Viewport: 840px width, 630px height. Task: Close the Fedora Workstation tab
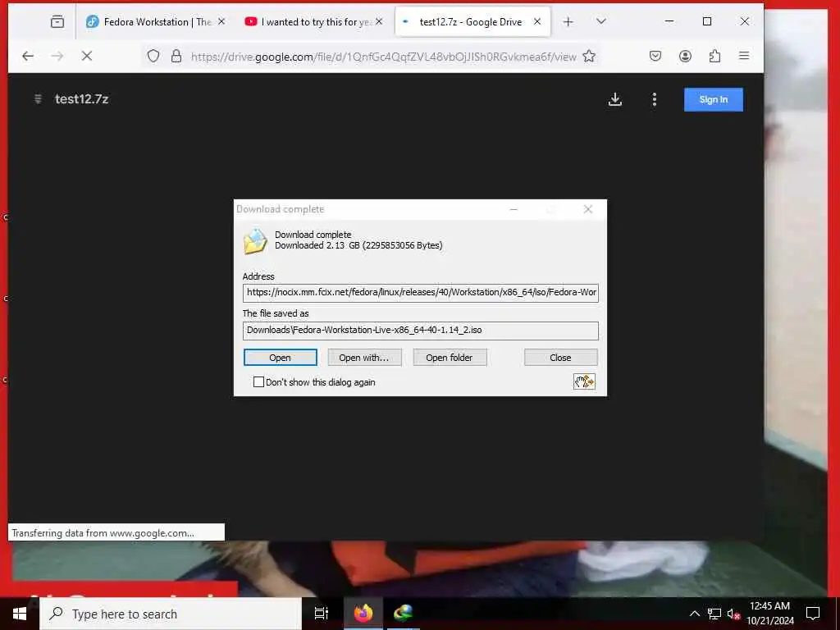tap(221, 21)
